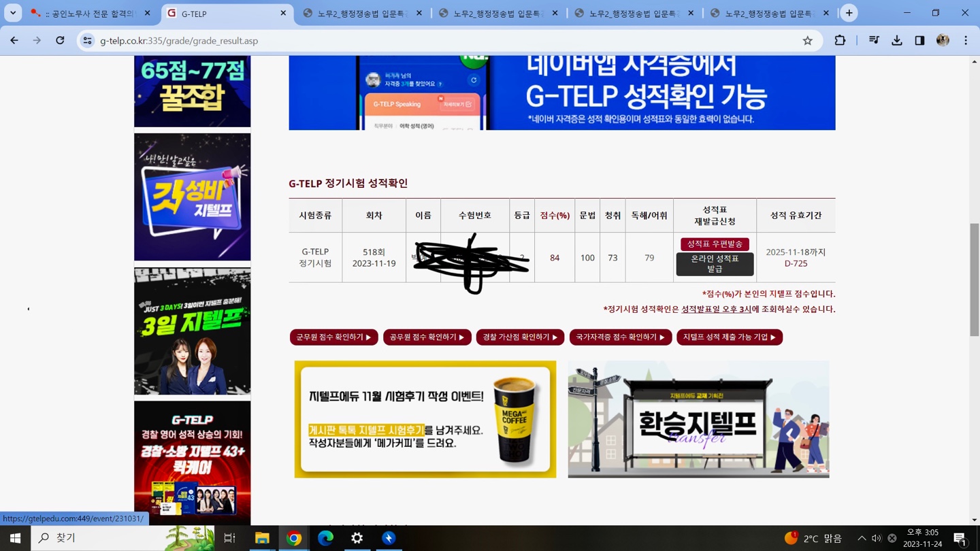Expand the tab search dropdown arrow
The image size is (980, 551).
coord(13,13)
